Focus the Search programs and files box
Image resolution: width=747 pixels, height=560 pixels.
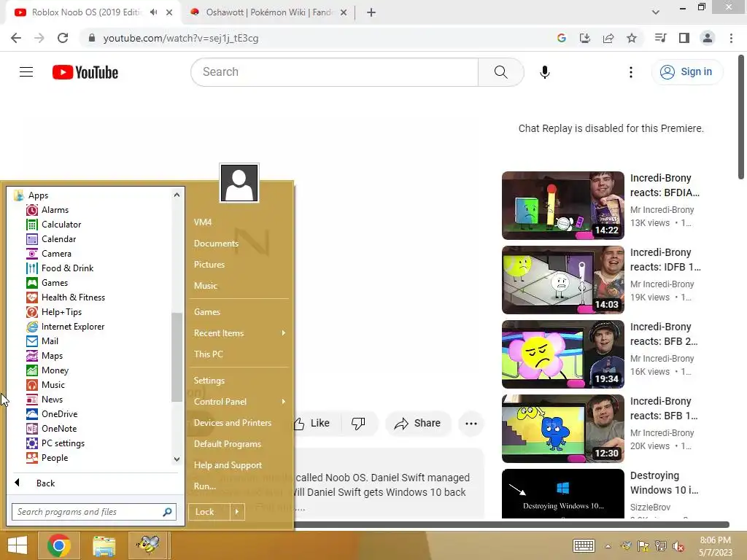pos(94,512)
